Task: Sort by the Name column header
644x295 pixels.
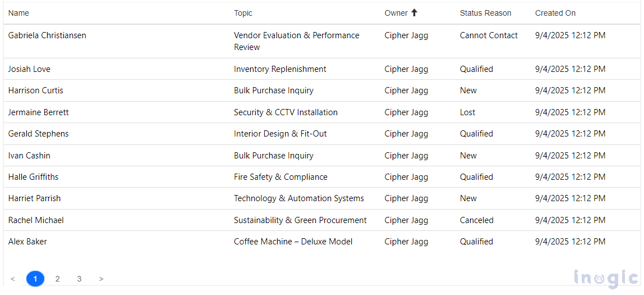Action: [x=19, y=13]
